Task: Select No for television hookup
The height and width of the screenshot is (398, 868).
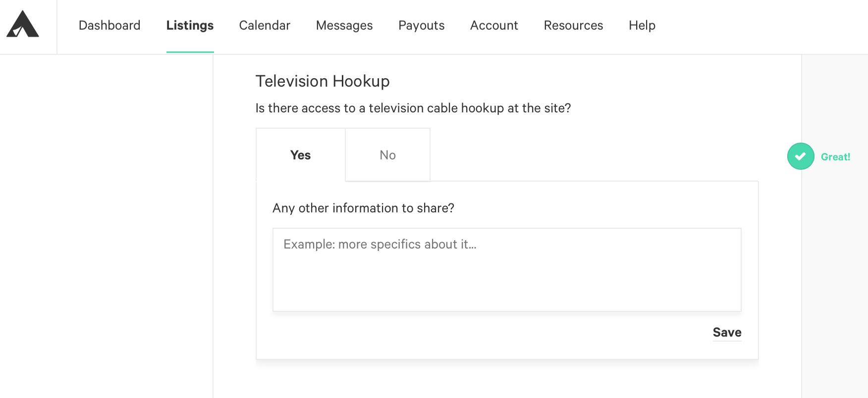Action: coord(387,155)
